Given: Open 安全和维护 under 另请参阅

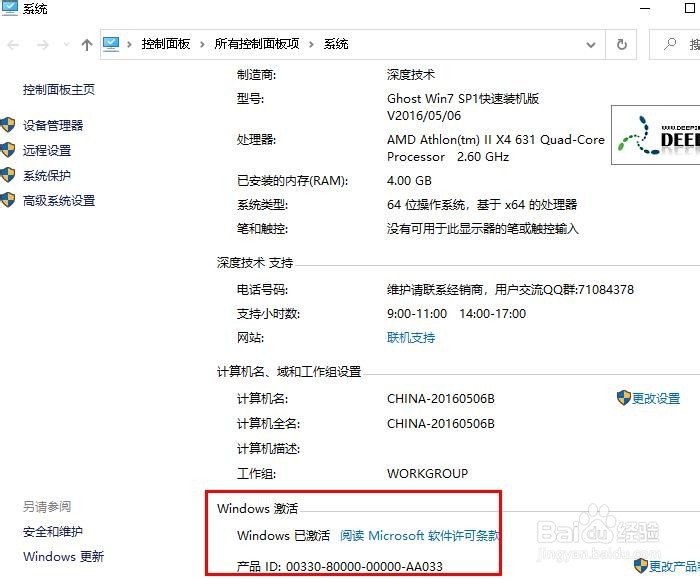Looking at the screenshot, I should coord(53,532).
